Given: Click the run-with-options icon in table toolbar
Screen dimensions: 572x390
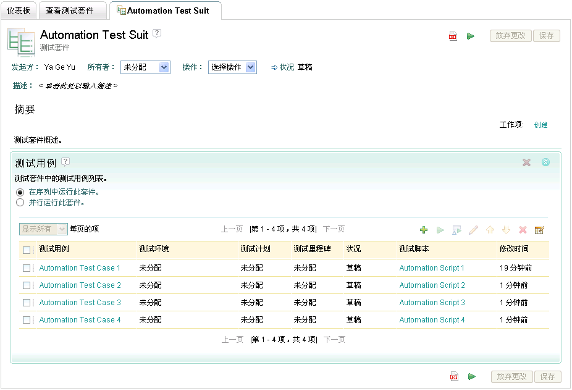Looking at the screenshot, I should click(x=456, y=230).
